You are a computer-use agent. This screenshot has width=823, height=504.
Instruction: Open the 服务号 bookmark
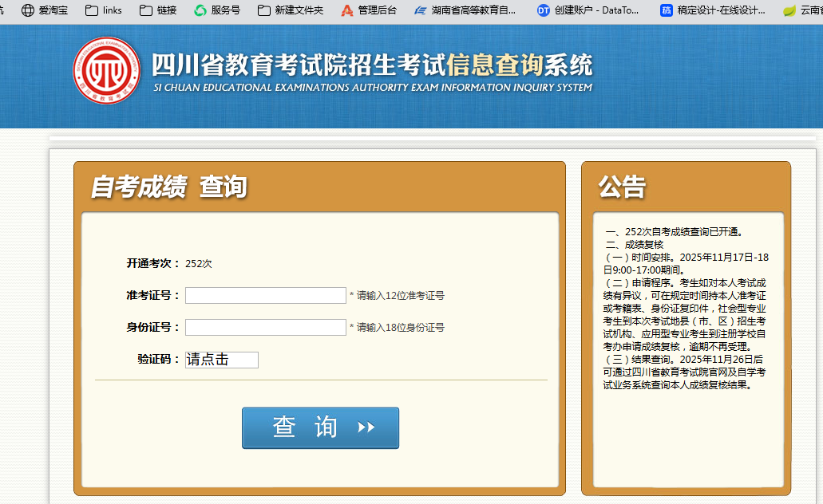217,10
